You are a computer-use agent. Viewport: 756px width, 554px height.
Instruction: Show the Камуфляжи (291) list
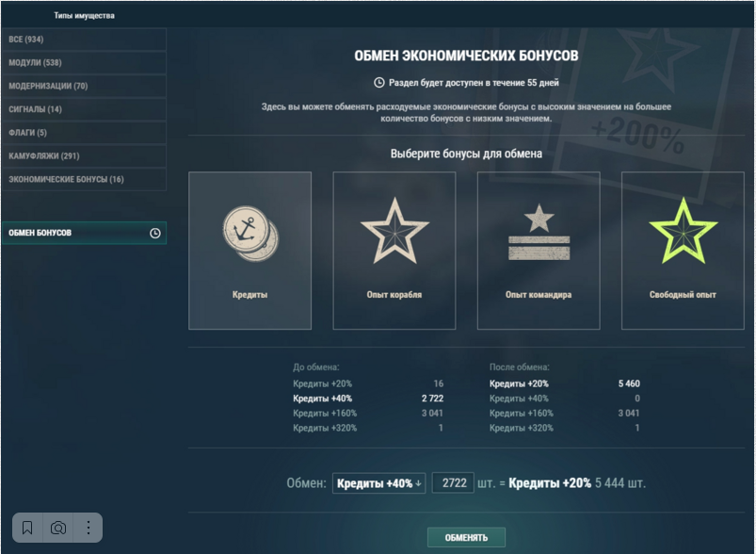tap(84, 155)
